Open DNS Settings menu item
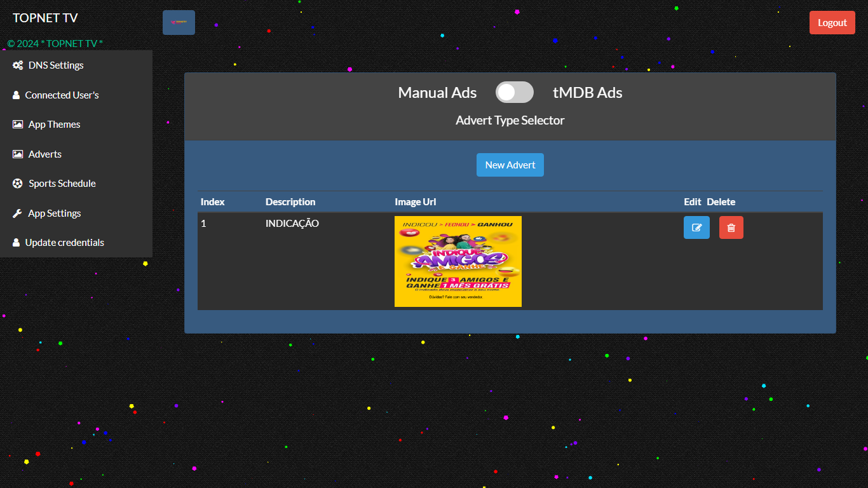 [76, 65]
